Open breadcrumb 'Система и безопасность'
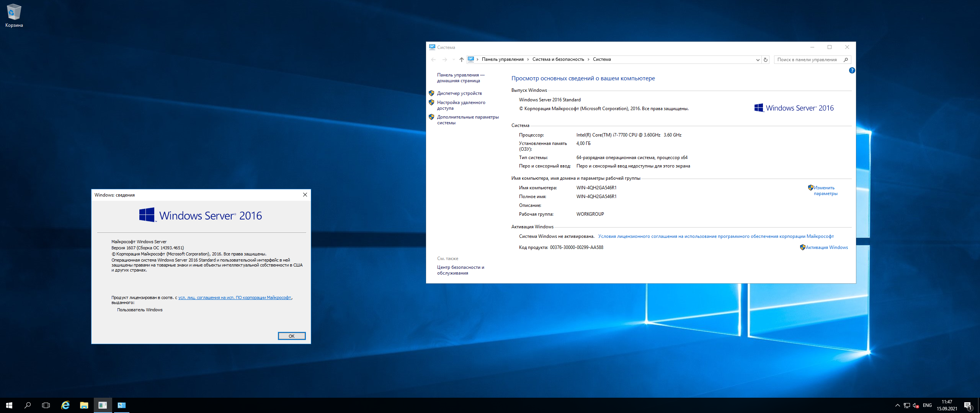 point(558,59)
